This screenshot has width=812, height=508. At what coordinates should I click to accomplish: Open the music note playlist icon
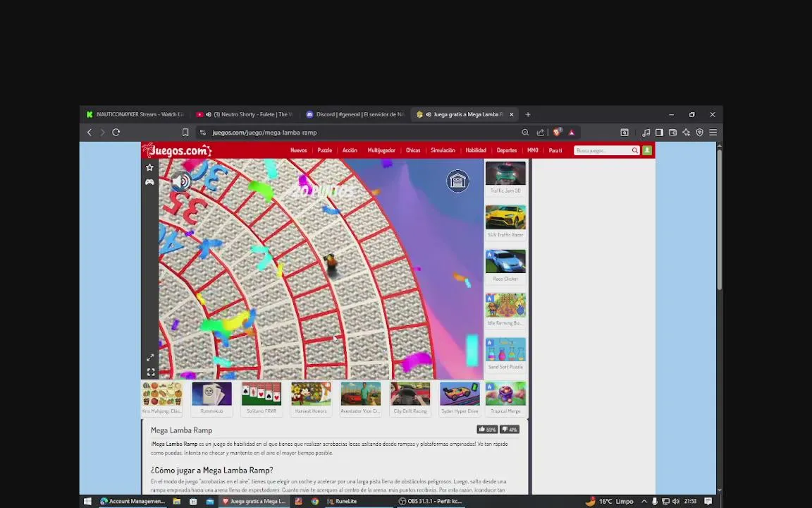646,133
